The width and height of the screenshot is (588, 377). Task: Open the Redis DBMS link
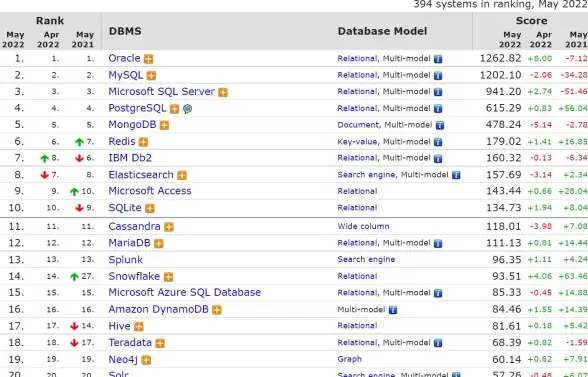pyautogui.click(x=122, y=141)
